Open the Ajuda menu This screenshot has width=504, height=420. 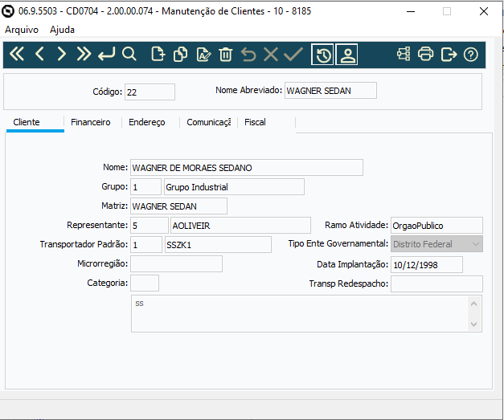tap(62, 30)
